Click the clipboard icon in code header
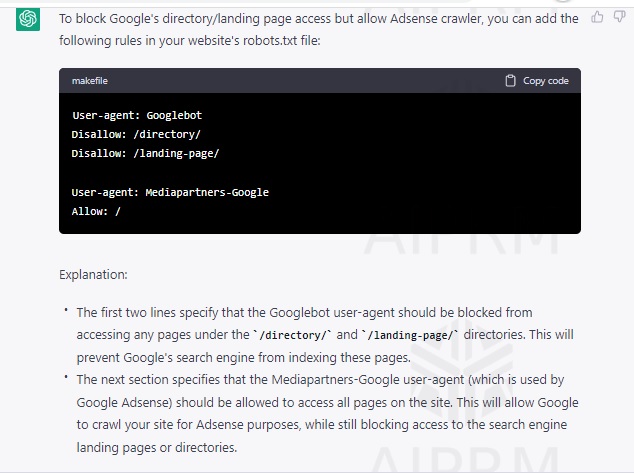 (511, 81)
